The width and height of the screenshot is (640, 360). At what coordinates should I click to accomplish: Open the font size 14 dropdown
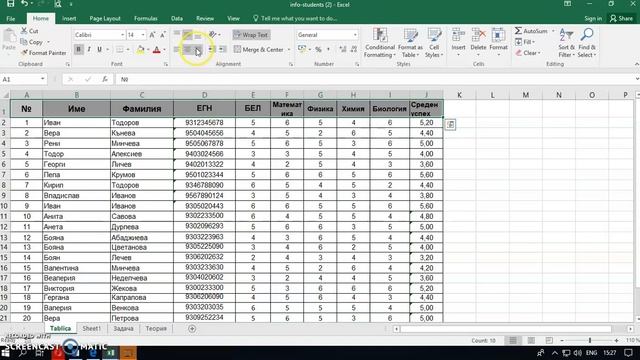click(143, 35)
